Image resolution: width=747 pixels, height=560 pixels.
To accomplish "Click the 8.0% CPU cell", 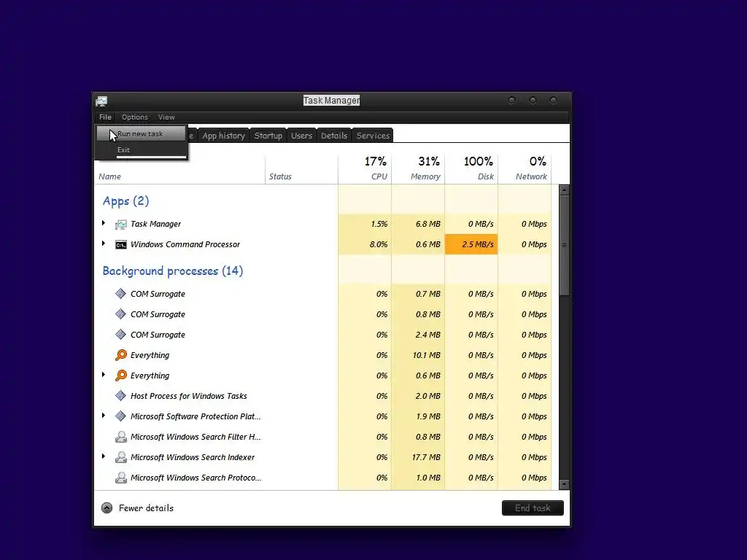I will [365, 244].
